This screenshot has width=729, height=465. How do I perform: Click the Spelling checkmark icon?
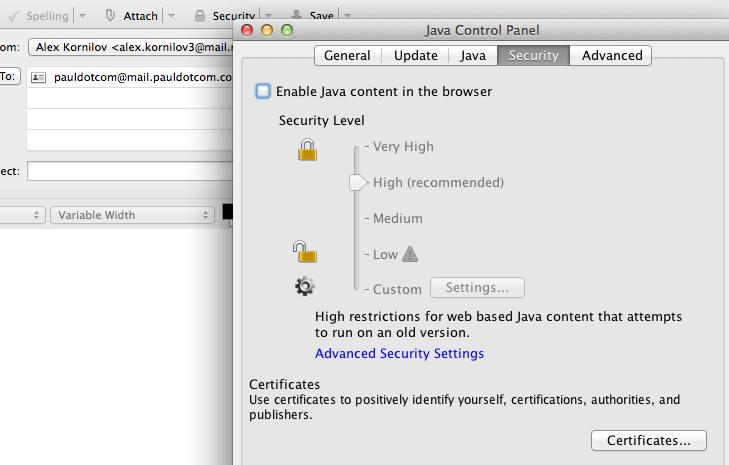[x=13, y=16]
